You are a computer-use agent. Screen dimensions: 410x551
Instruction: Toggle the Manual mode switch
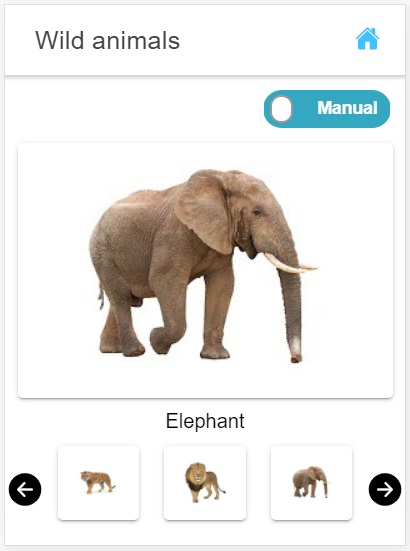(327, 109)
